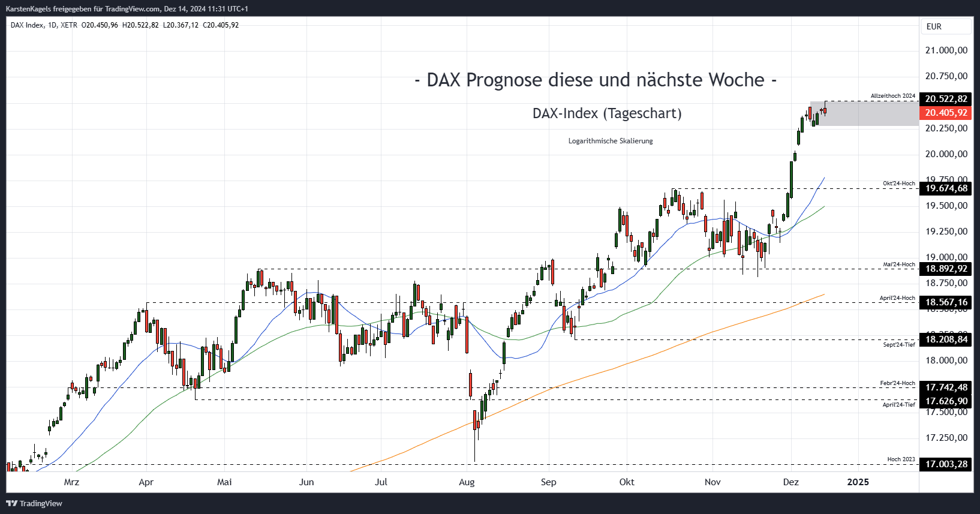Click the Okt'24-Hoch line label
Screen dimensions: 980x514
coord(899,184)
